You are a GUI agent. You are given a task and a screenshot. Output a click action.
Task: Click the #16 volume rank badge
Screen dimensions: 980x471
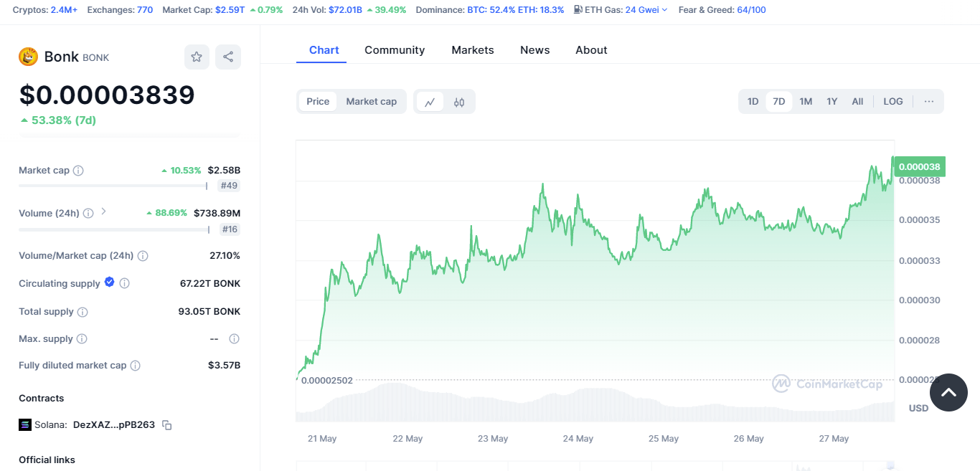(229, 229)
